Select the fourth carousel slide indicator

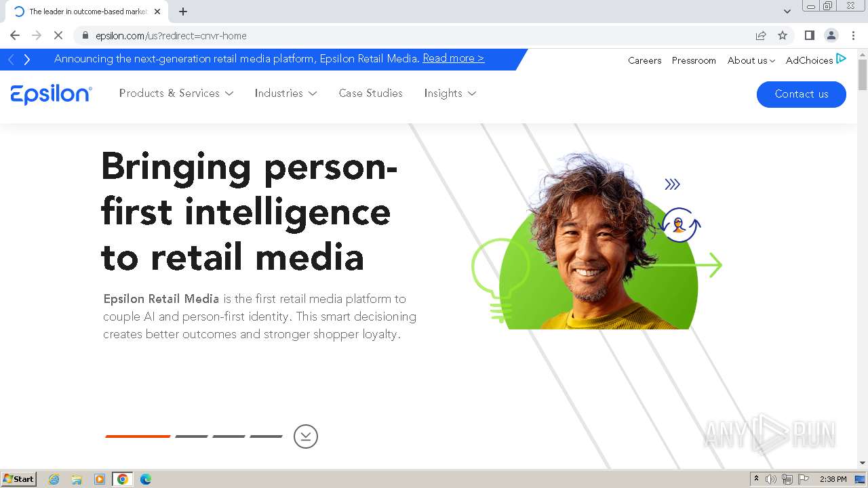click(x=266, y=436)
